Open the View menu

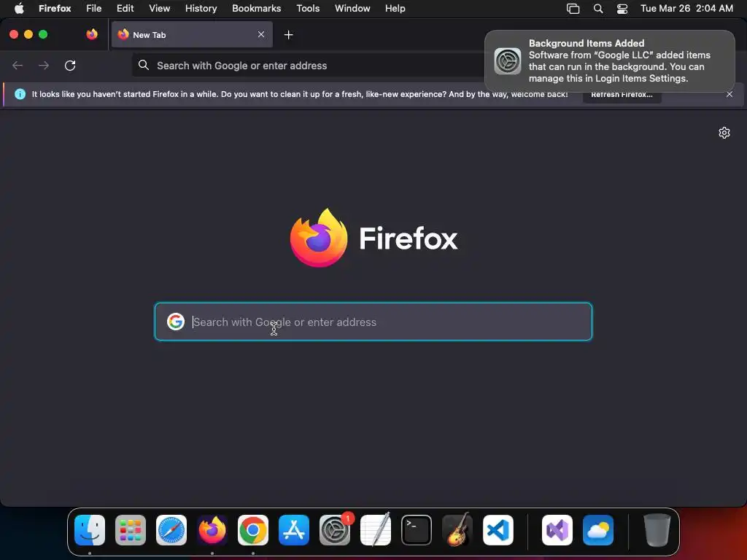point(159,8)
